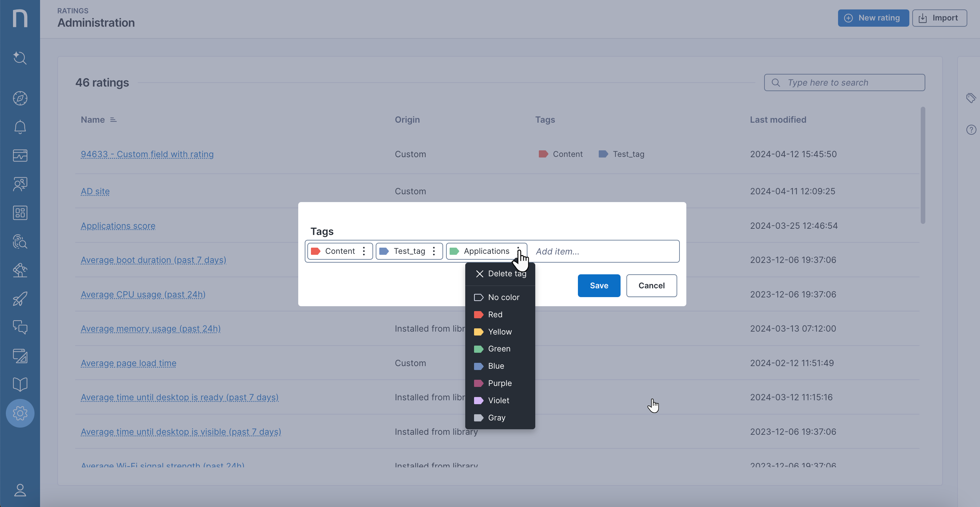This screenshot has height=507, width=980.
Task: Choose Violet tag color
Action: point(500,401)
